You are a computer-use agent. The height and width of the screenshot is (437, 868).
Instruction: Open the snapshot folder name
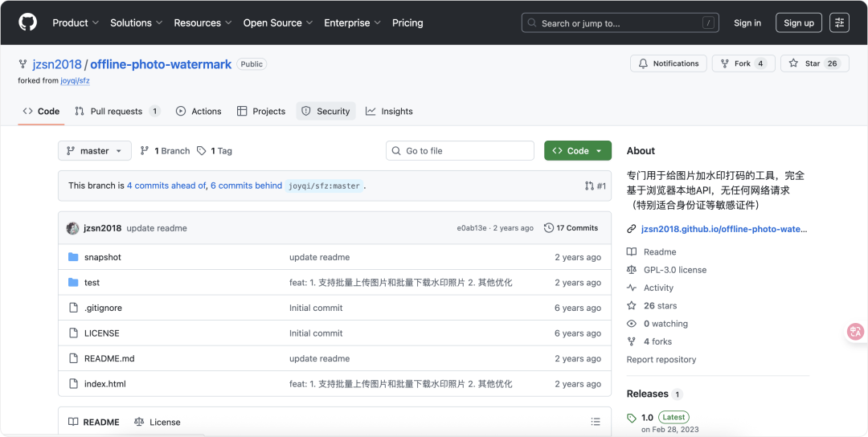102,257
